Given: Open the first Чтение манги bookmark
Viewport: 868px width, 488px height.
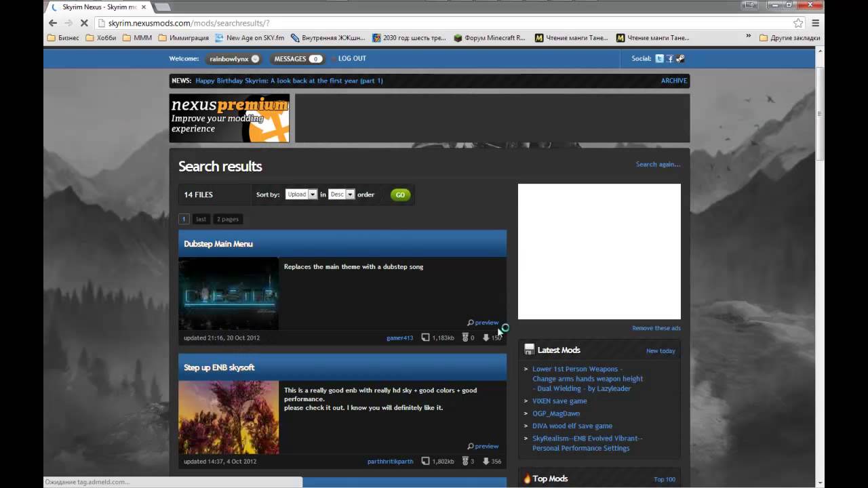Looking at the screenshot, I should coord(572,38).
